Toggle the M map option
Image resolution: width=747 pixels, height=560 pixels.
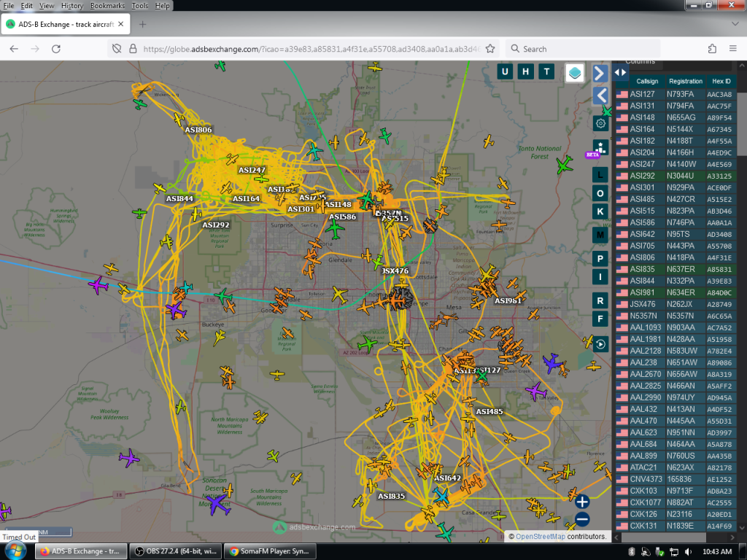coord(600,235)
